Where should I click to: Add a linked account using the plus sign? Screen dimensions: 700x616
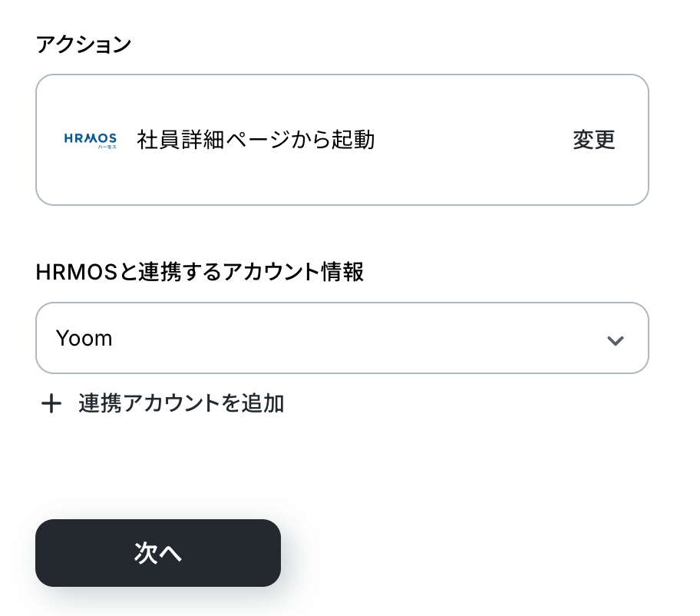click(x=51, y=403)
